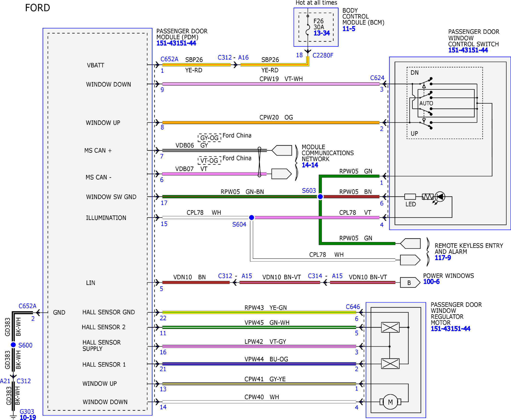The width and height of the screenshot is (511, 420).
Task: Open 151-43151-44 link under Passenger Door Module
Action: tap(176, 43)
